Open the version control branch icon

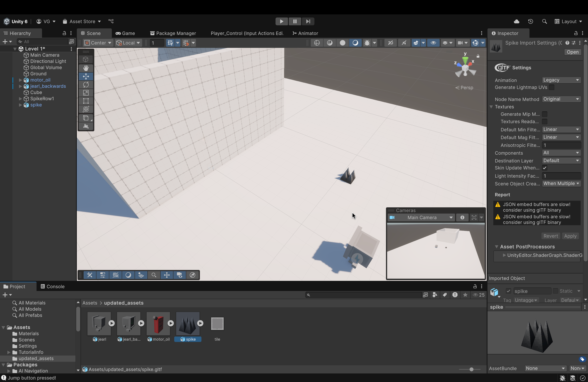tap(111, 22)
